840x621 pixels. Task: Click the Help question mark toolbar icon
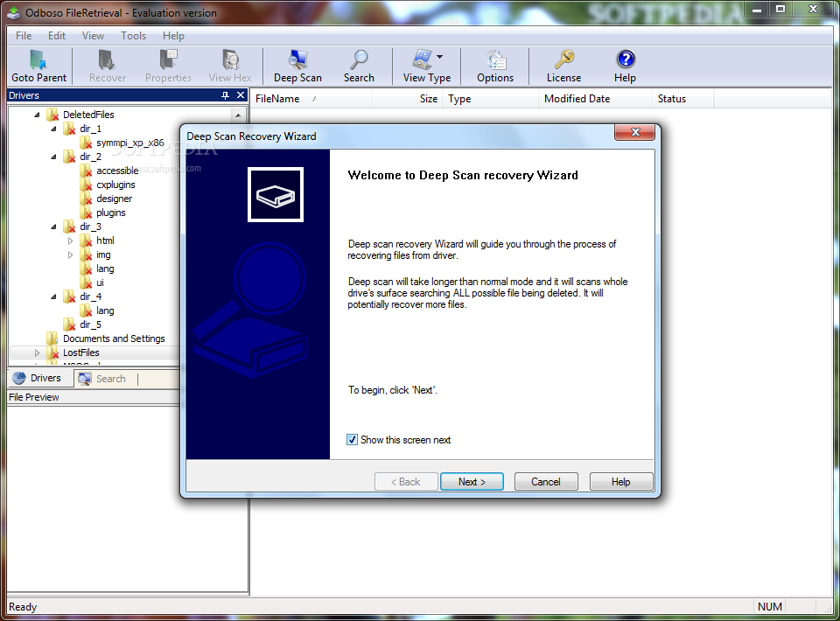pos(626,59)
